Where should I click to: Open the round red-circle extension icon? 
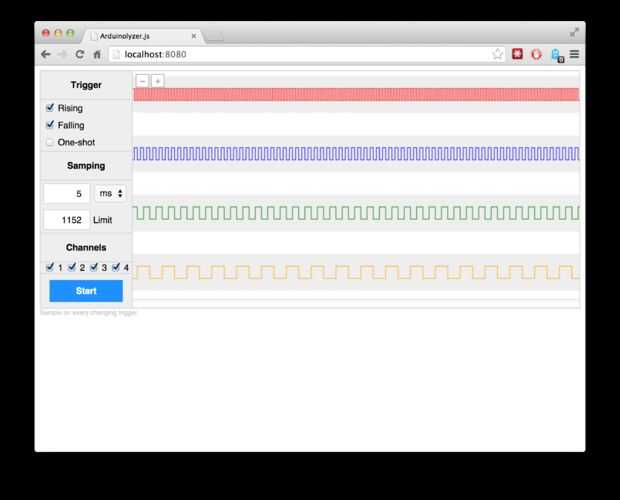point(536,54)
